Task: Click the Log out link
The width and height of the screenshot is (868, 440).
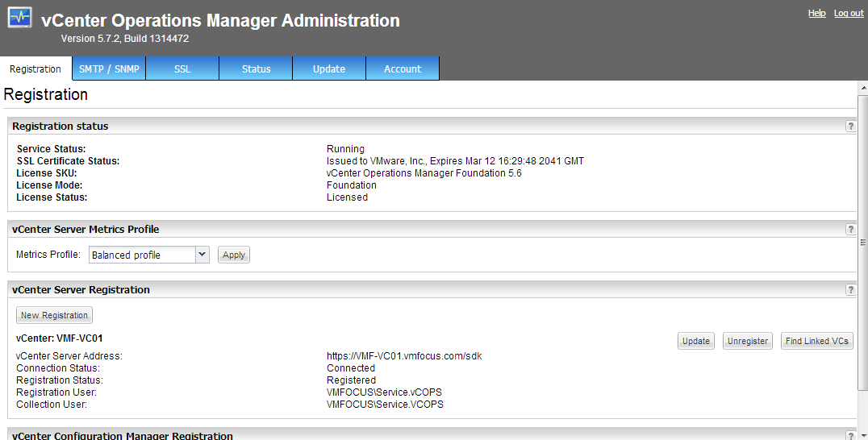Action: (849, 14)
